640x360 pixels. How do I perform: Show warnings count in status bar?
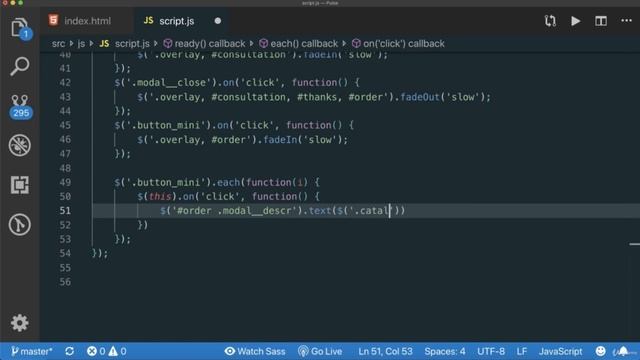point(118,351)
